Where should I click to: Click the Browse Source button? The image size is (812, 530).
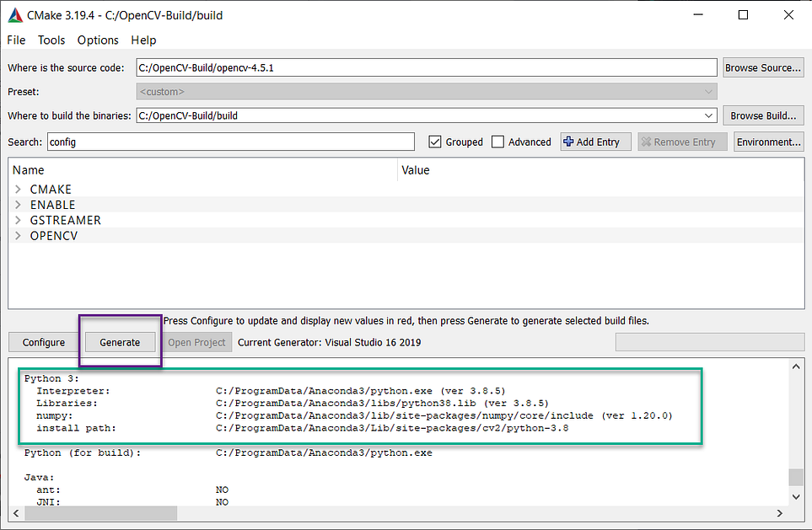tap(763, 67)
